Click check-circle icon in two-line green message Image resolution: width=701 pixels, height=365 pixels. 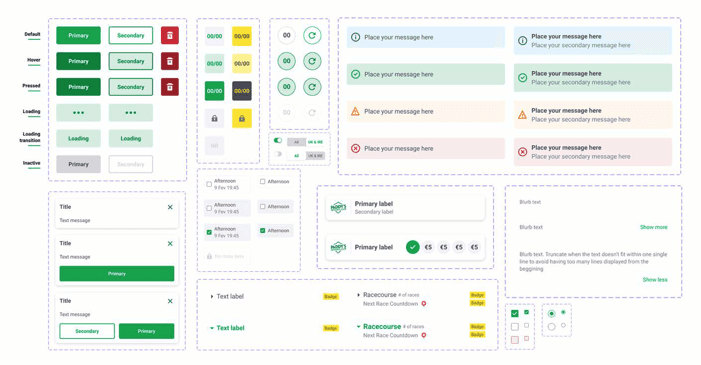[522, 77]
